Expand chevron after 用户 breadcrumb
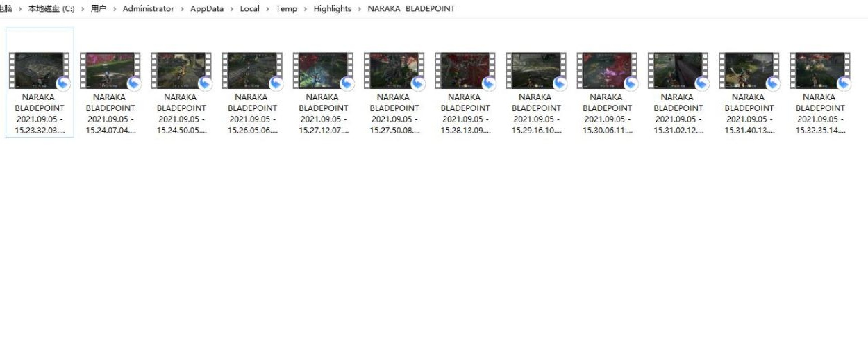The width and height of the screenshot is (868, 339). point(115,8)
